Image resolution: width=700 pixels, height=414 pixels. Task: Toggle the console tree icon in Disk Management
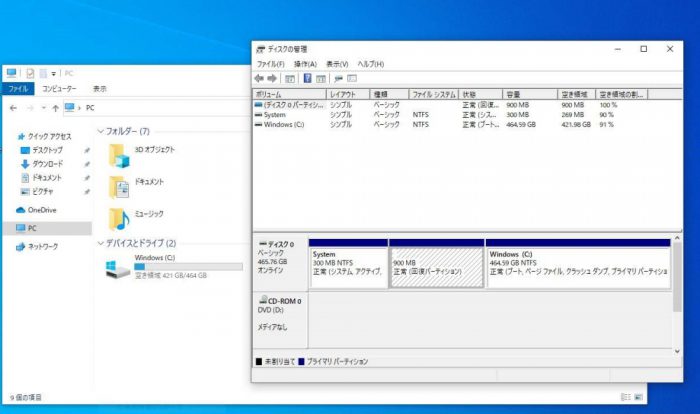tap(290, 79)
